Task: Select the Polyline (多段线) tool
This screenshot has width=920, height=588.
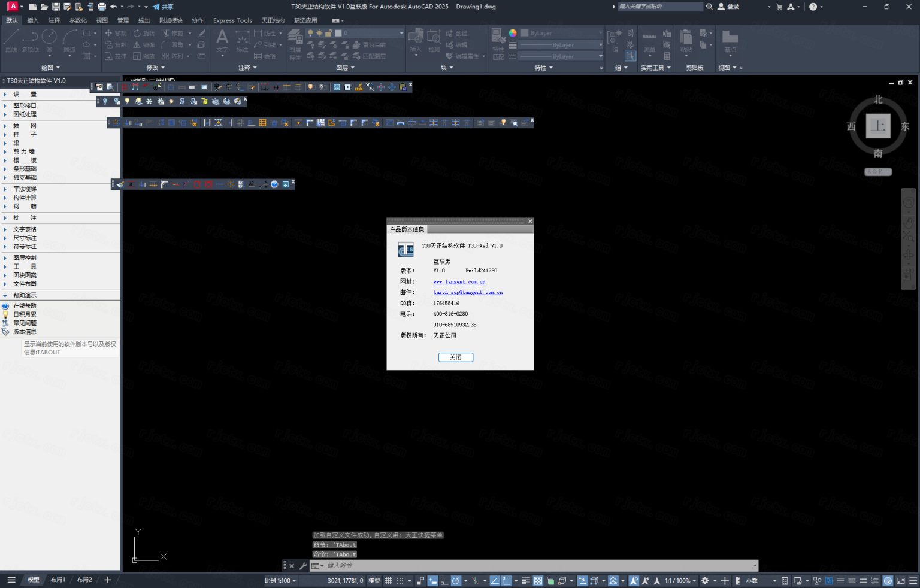Action: point(30,41)
